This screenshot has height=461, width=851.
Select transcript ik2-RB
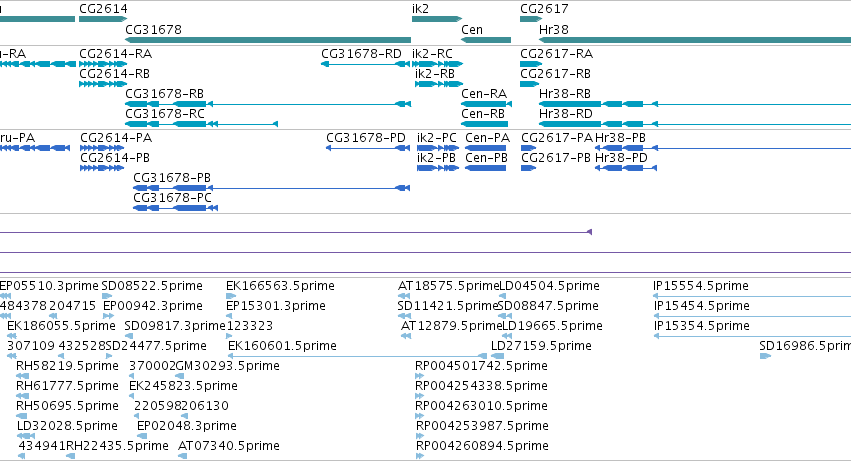click(435, 73)
